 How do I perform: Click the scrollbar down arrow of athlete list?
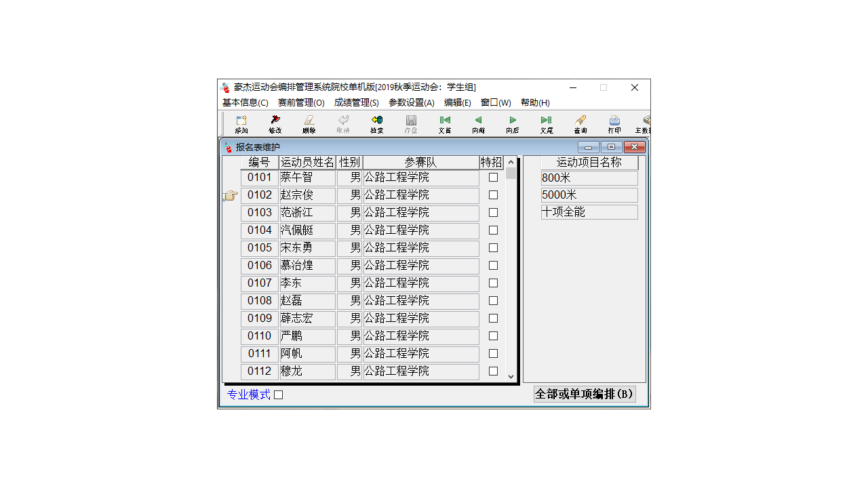(x=512, y=375)
